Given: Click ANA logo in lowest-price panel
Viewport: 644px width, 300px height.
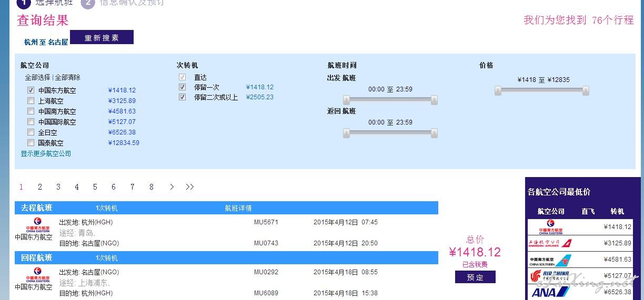Looking at the screenshot, I should (x=550, y=292).
